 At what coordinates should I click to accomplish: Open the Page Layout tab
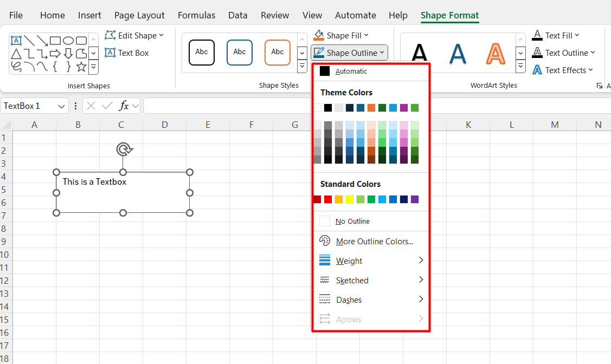[139, 15]
